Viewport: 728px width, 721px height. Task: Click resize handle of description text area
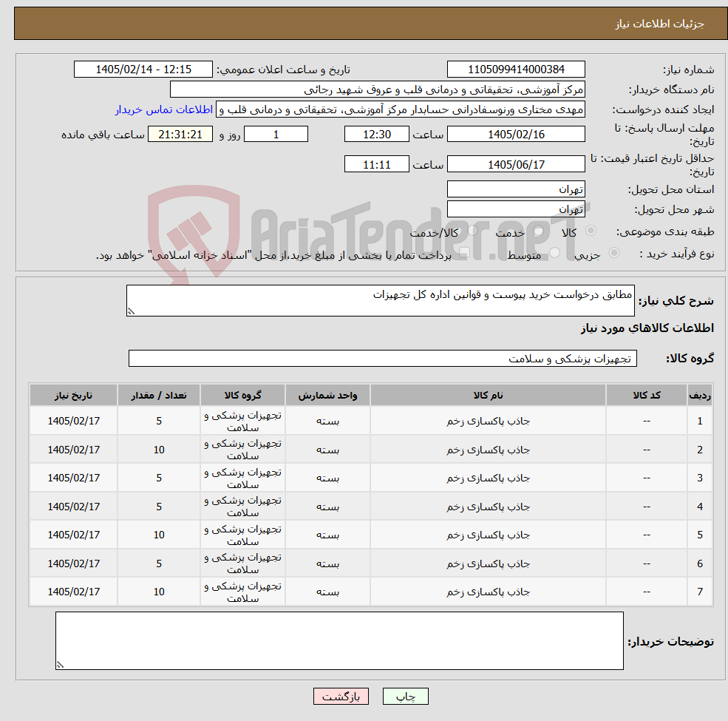131,311
